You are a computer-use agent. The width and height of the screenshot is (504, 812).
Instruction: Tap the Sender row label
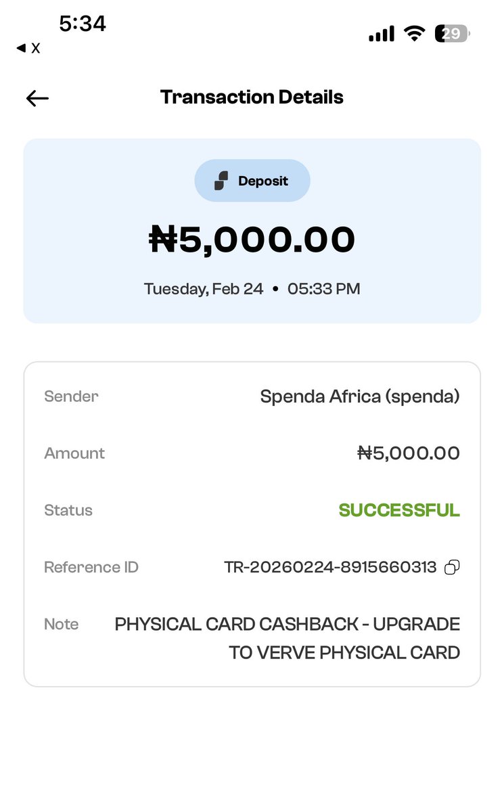point(71,397)
